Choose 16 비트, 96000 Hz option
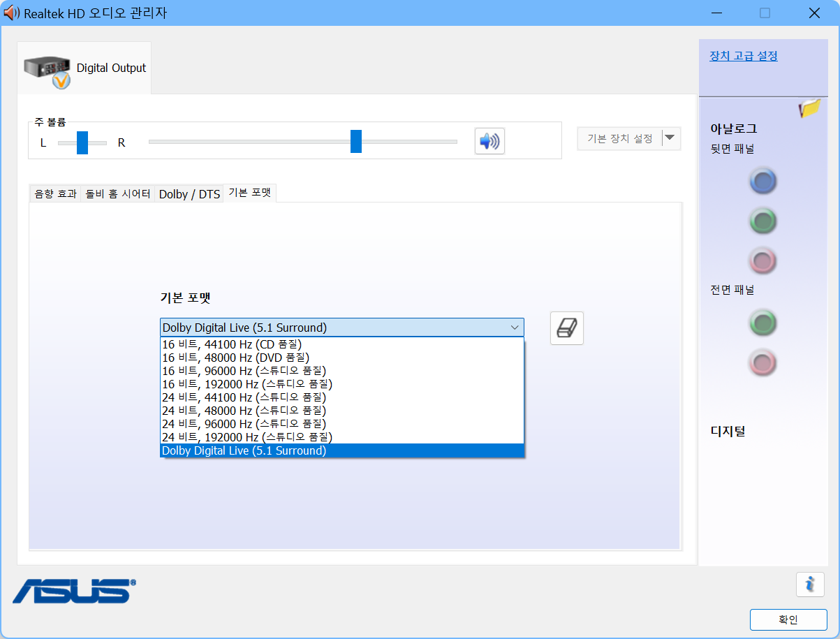Viewport: 840px width, 639px height. click(342, 371)
